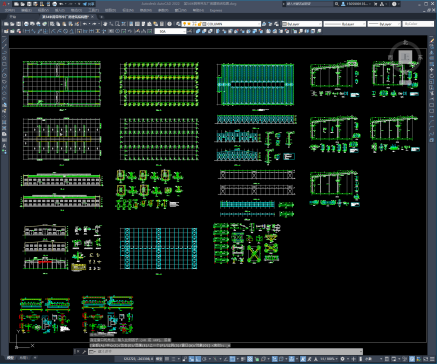Screen dimensions: 437x364
Task: Switch to the 开始 Start tab
Action: pos(13,16)
